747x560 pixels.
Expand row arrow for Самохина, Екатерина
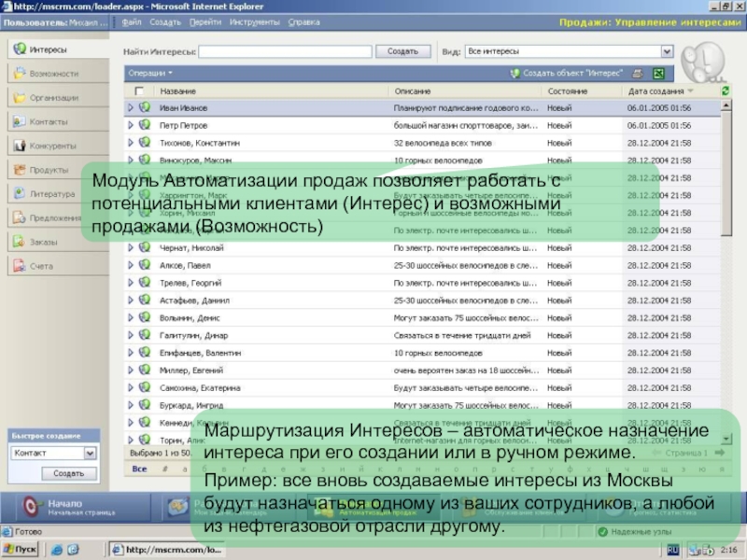(131, 387)
